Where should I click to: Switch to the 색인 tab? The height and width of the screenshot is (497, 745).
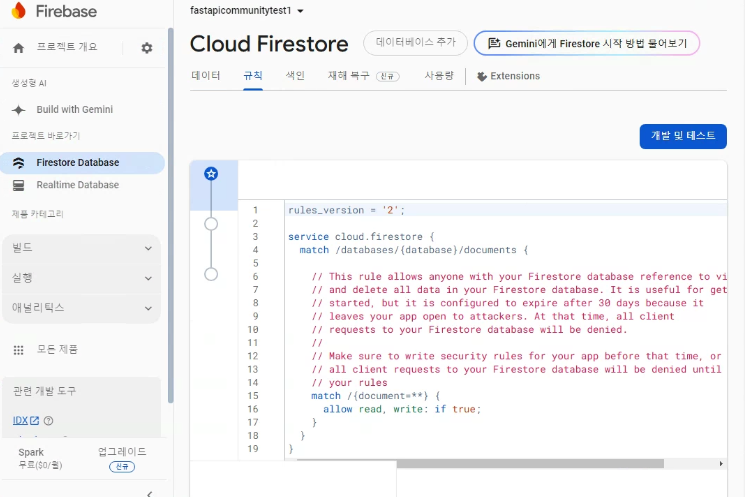(295, 76)
